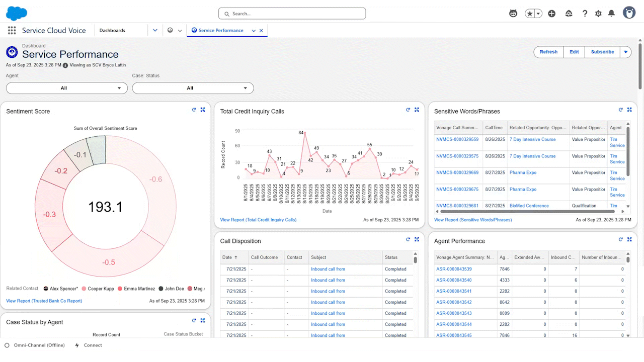This screenshot has height=362, width=644.
Task: Open the Notifications bell
Action: (x=611, y=14)
